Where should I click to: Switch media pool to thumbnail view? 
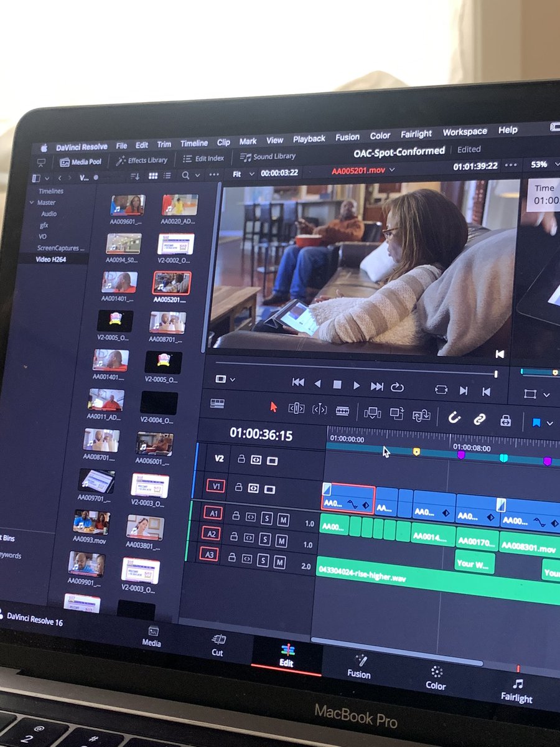(153, 176)
